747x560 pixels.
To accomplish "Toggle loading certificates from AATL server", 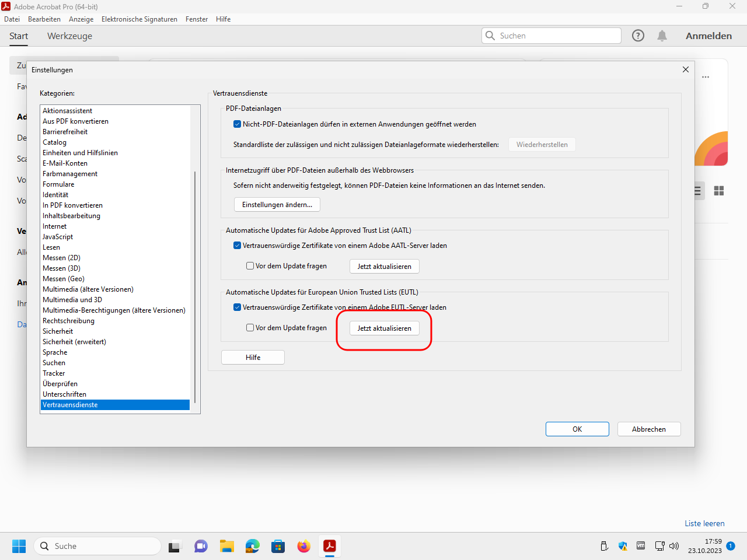I will [x=238, y=246].
